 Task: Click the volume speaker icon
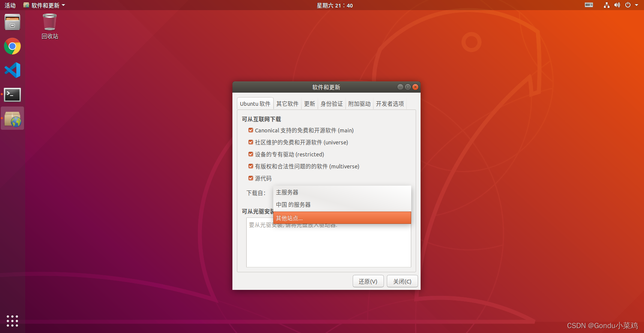tap(617, 5)
